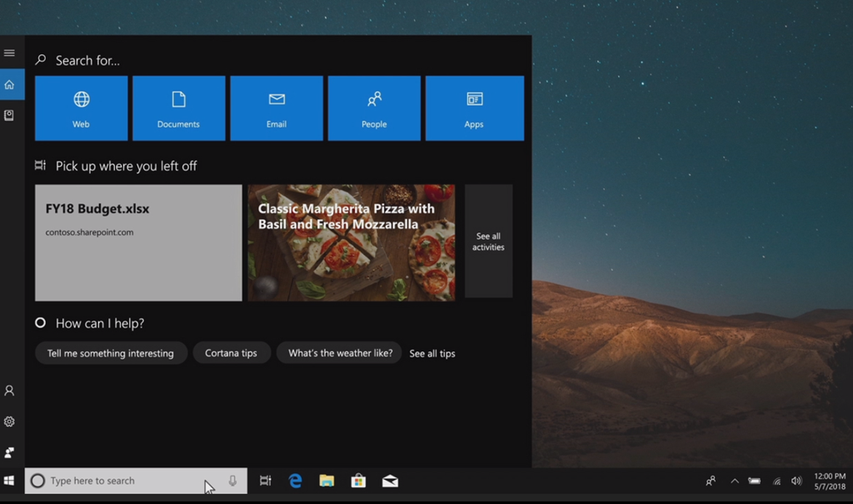Select the Documents search filter tile

point(178,108)
